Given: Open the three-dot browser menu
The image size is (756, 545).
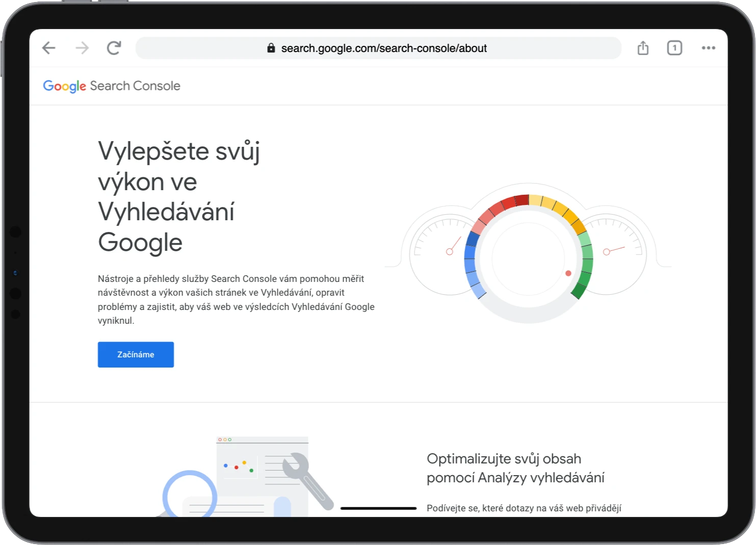Looking at the screenshot, I should [709, 48].
